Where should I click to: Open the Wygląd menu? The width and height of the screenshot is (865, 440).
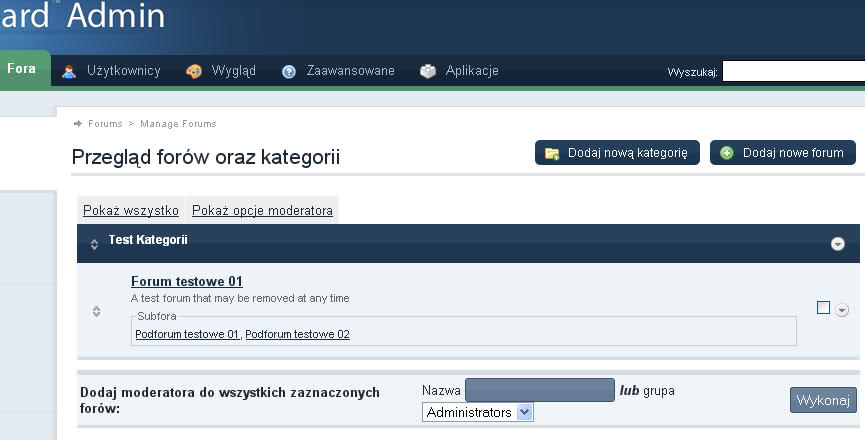(x=233, y=71)
